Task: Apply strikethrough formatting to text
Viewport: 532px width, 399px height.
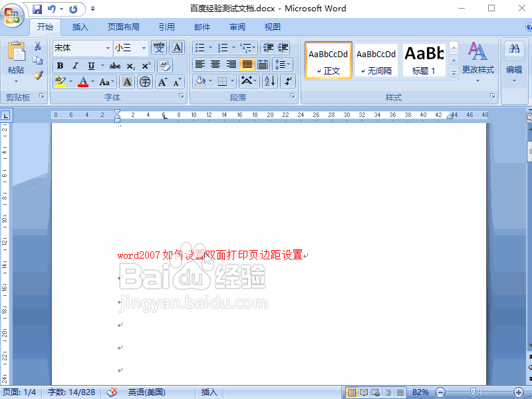Action: (x=114, y=65)
